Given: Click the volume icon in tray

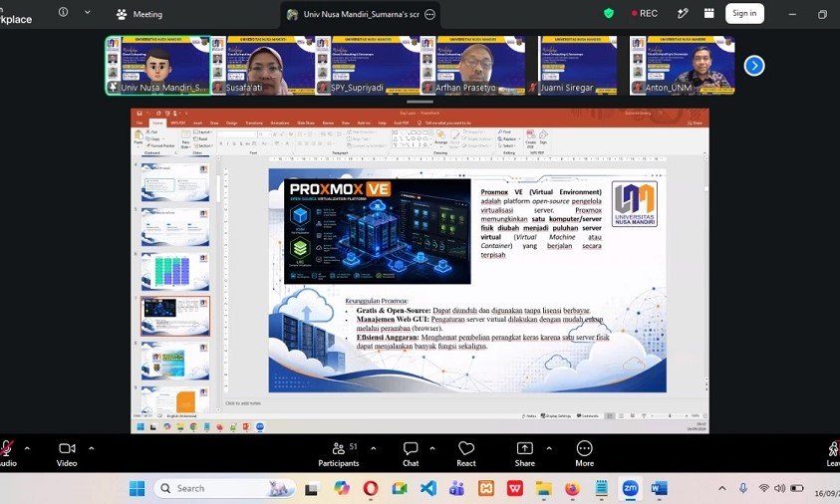Looking at the screenshot, I should [x=779, y=488].
